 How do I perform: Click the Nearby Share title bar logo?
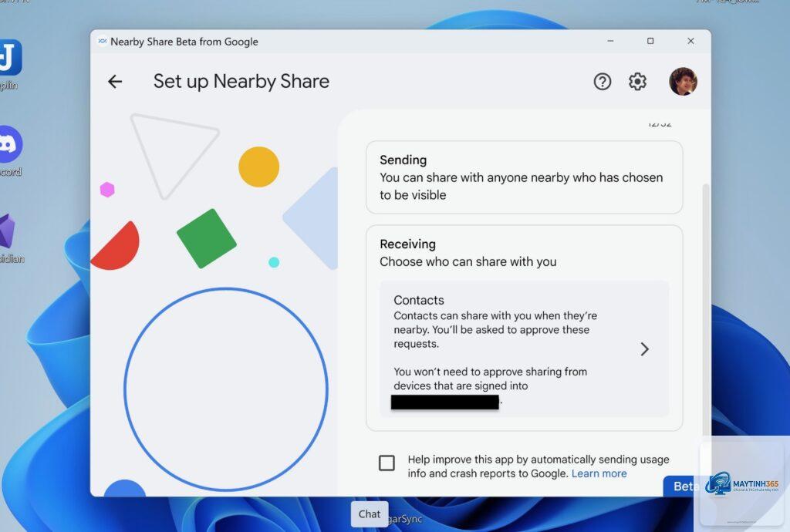(x=103, y=42)
